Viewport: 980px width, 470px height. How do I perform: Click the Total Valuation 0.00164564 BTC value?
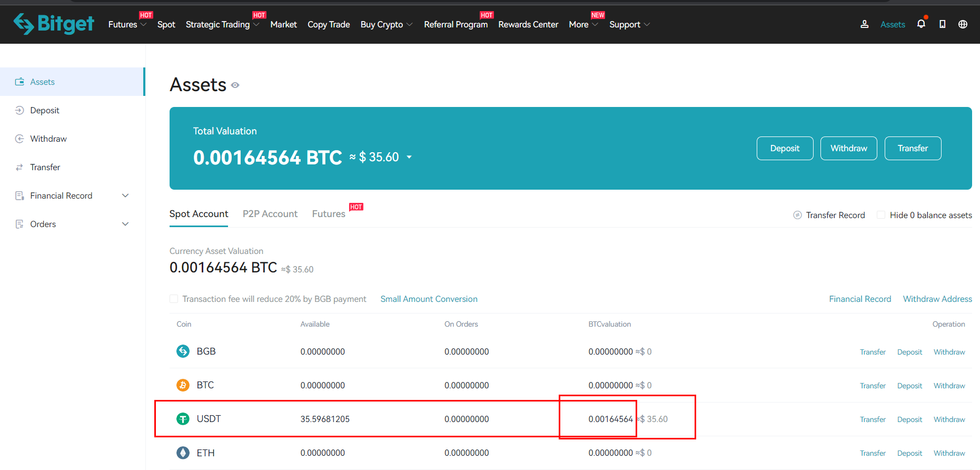point(268,157)
